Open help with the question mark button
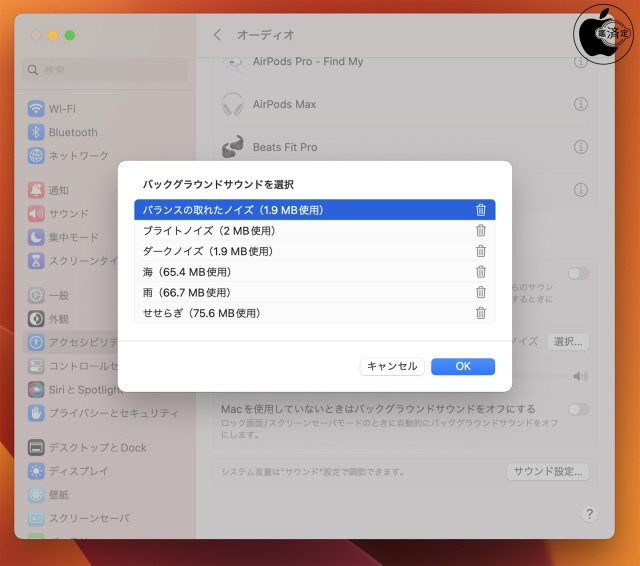Screen dimensions: 640x566 589,514
